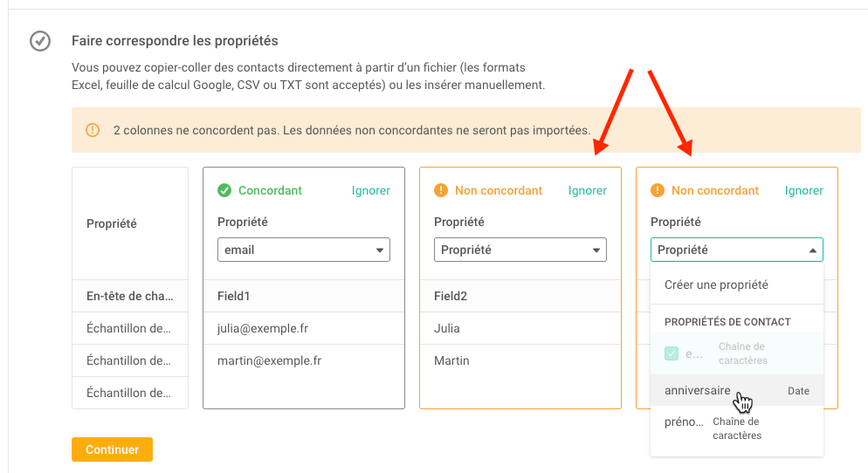Click the Martin sample value cell
The width and height of the screenshot is (868, 473).
pos(520,360)
